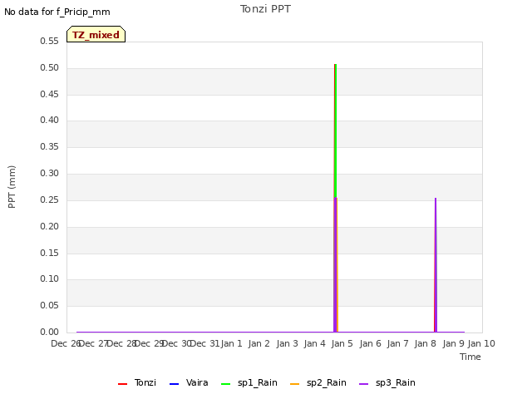Screen dimensions: 532x399
Task: Click the 0.25 y-axis tick label
Action: click(50, 199)
